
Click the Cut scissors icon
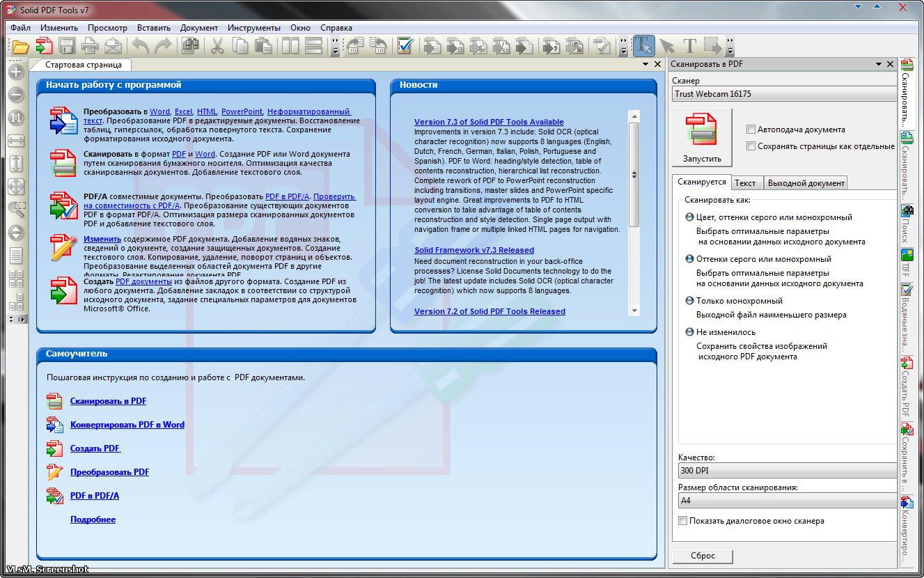click(217, 46)
